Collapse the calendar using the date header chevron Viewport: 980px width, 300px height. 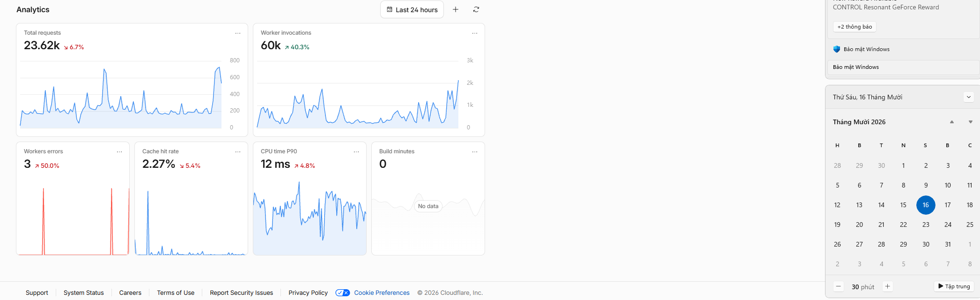[x=969, y=97]
